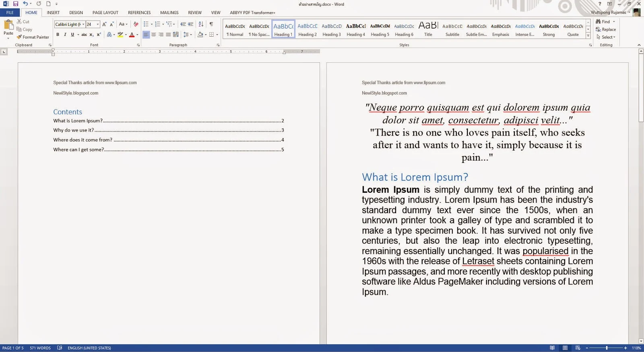Adjust the zoom slider in status bar

[x=606, y=348]
